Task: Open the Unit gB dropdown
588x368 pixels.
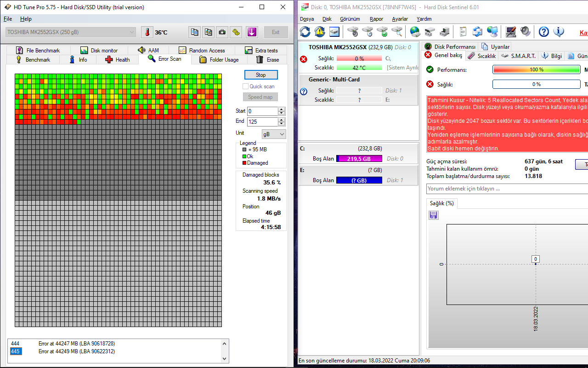Action: tap(274, 134)
